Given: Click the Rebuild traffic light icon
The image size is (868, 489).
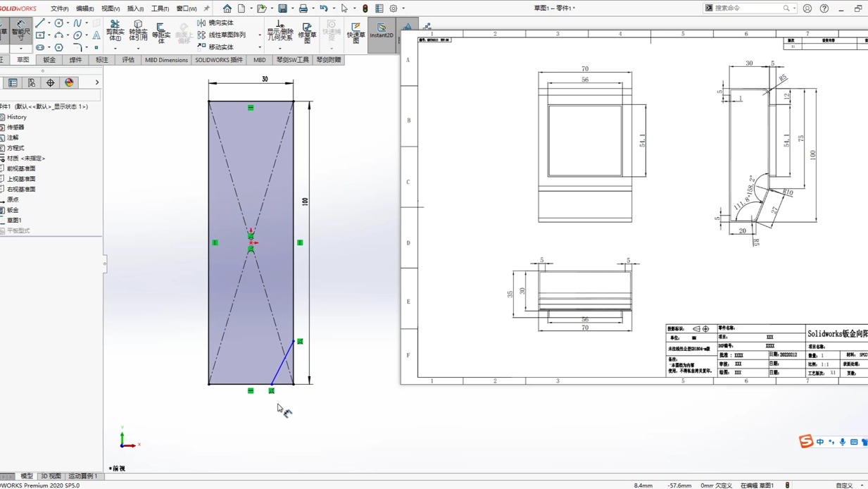Looking at the screenshot, I should coord(365,8).
